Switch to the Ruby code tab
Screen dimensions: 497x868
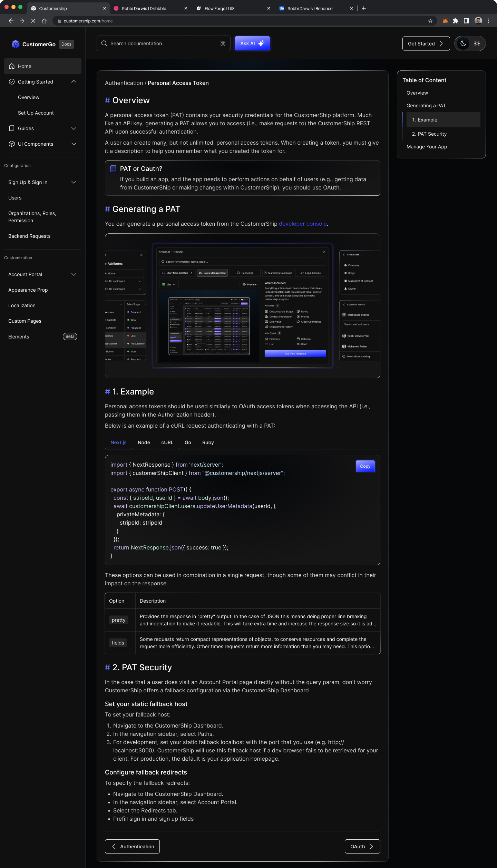click(x=208, y=442)
